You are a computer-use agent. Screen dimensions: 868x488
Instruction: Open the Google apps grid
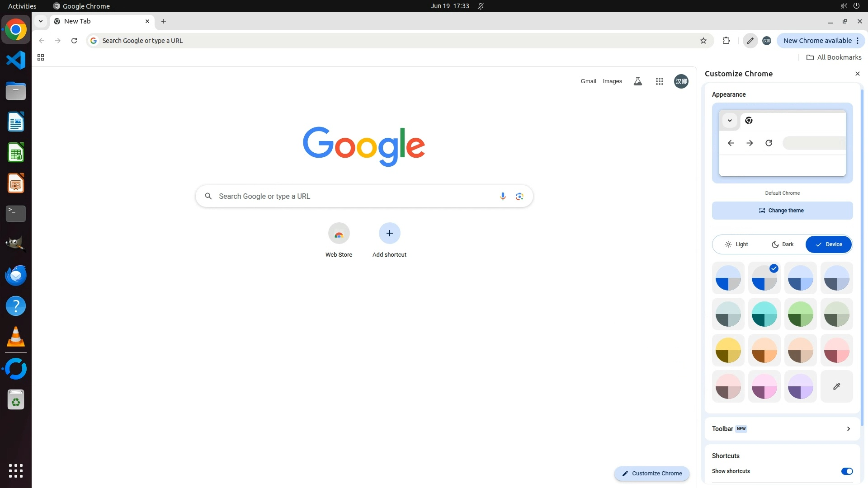659,81
